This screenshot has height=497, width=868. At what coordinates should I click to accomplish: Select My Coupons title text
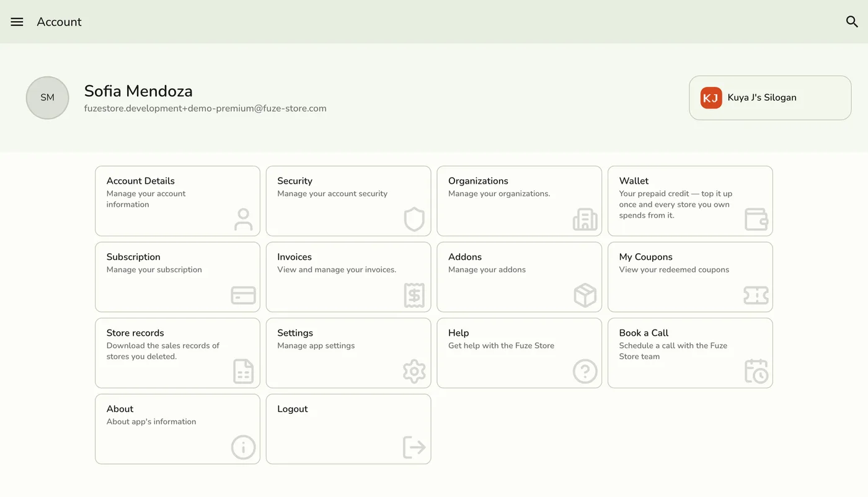click(x=645, y=257)
